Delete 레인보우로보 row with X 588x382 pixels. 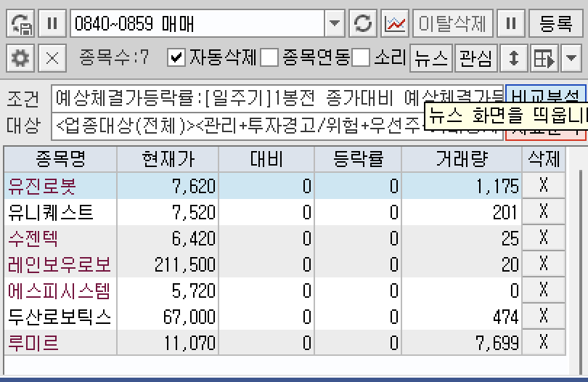point(544,264)
